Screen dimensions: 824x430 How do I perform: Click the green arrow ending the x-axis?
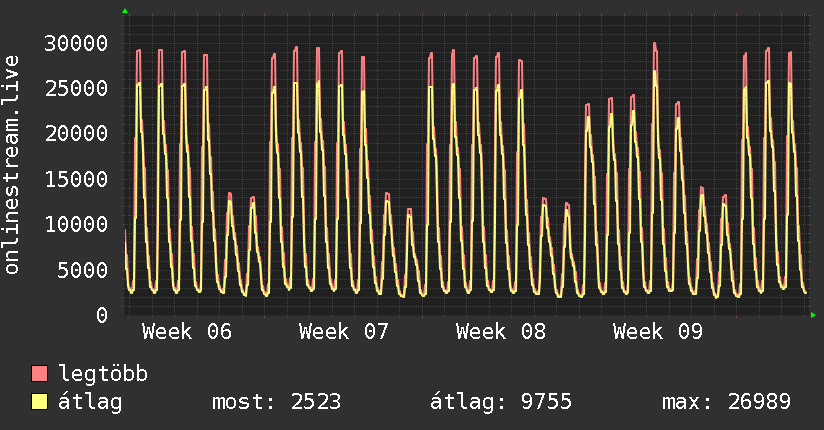click(x=813, y=315)
